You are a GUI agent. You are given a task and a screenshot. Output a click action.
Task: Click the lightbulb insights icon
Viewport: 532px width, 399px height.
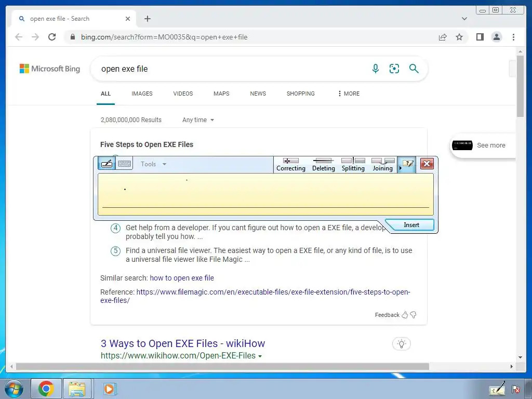point(402,344)
